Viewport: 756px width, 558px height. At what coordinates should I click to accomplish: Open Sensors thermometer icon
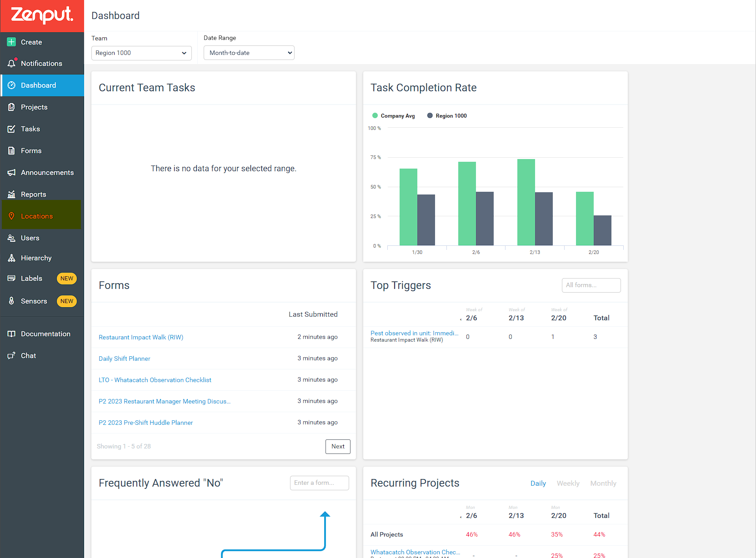click(11, 301)
